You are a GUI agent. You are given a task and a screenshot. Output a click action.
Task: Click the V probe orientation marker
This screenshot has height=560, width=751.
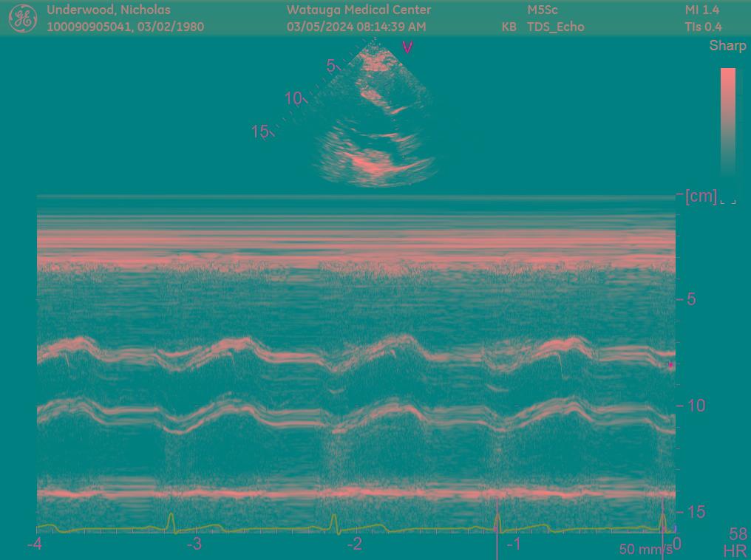(407, 48)
